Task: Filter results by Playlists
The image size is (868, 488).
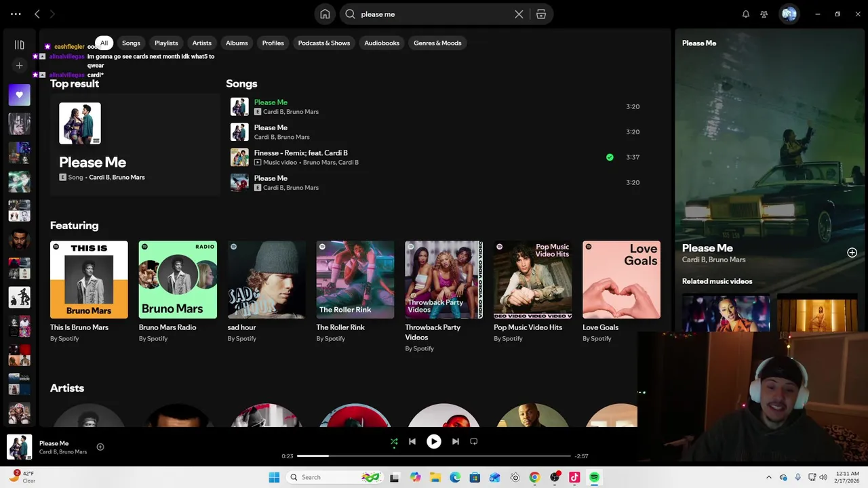Action: coord(166,43)
